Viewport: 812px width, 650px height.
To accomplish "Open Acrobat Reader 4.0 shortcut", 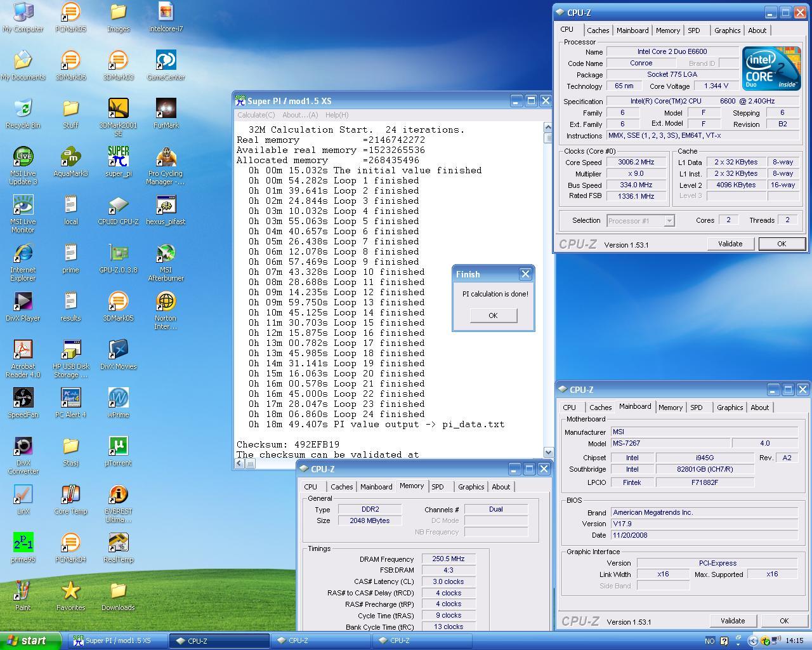I will (x=23, y=359).
